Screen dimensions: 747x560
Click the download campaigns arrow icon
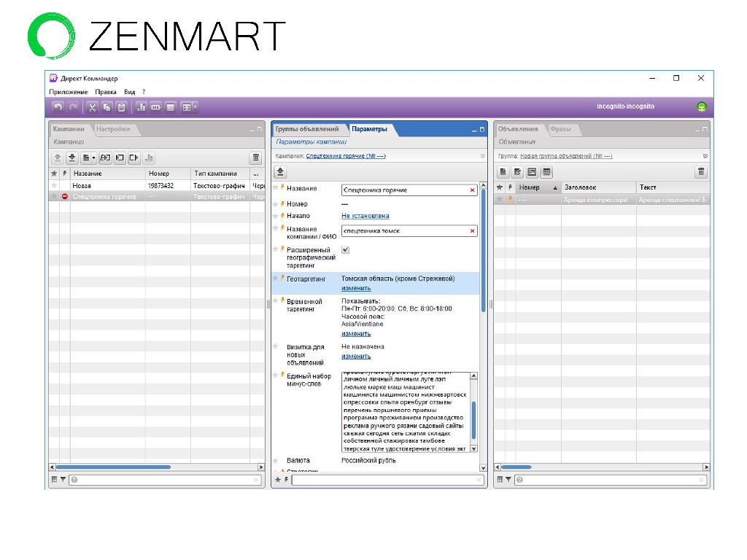point(72,157)
